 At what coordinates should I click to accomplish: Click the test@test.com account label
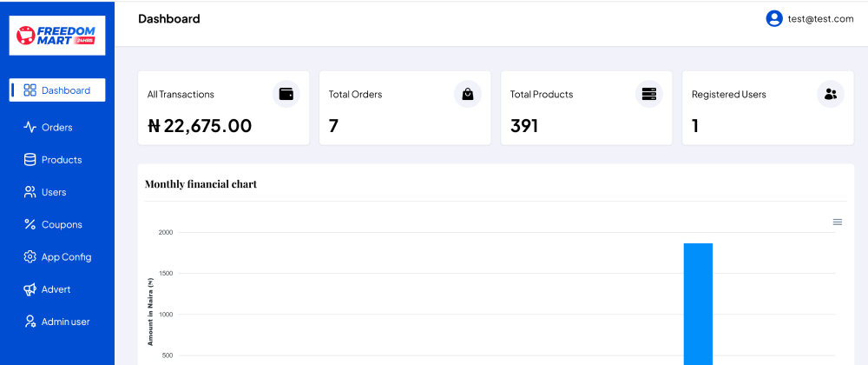click(821, 19)
